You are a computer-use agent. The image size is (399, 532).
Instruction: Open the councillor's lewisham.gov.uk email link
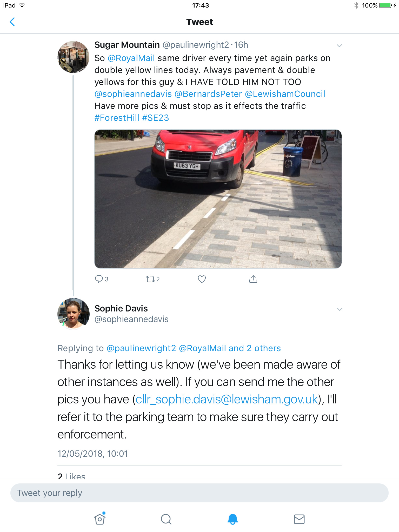[227, 400]
